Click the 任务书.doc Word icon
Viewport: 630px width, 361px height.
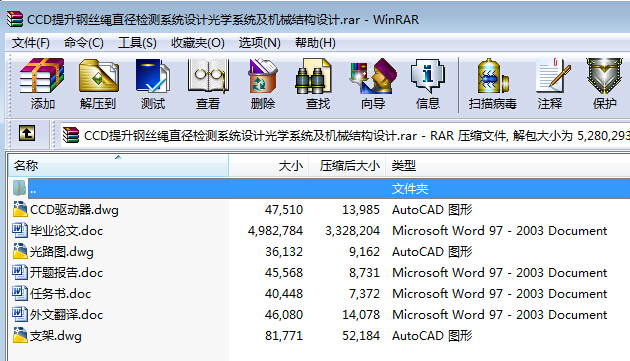point(20,293)
